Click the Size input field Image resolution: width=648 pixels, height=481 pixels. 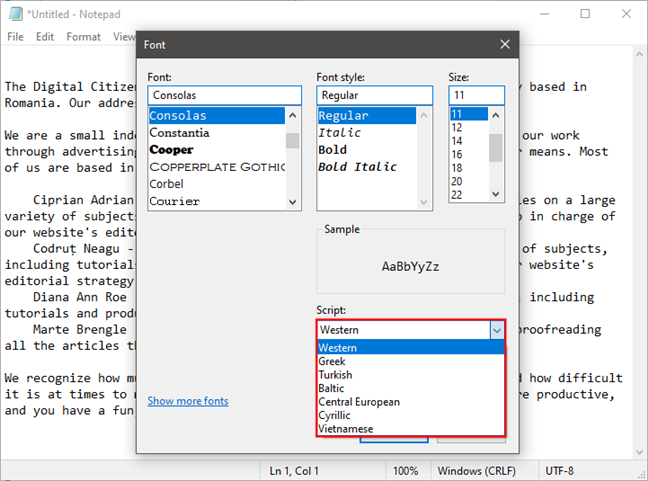476,95
